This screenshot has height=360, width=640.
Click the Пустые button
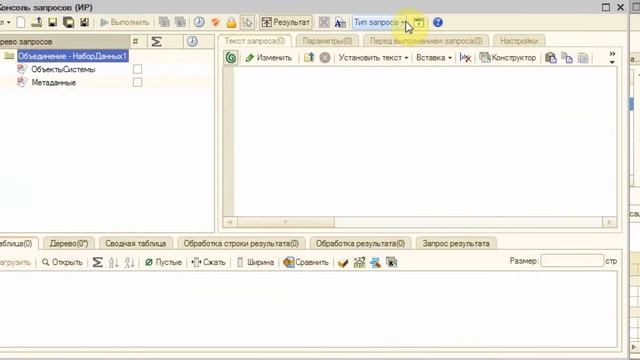[164, 262]
